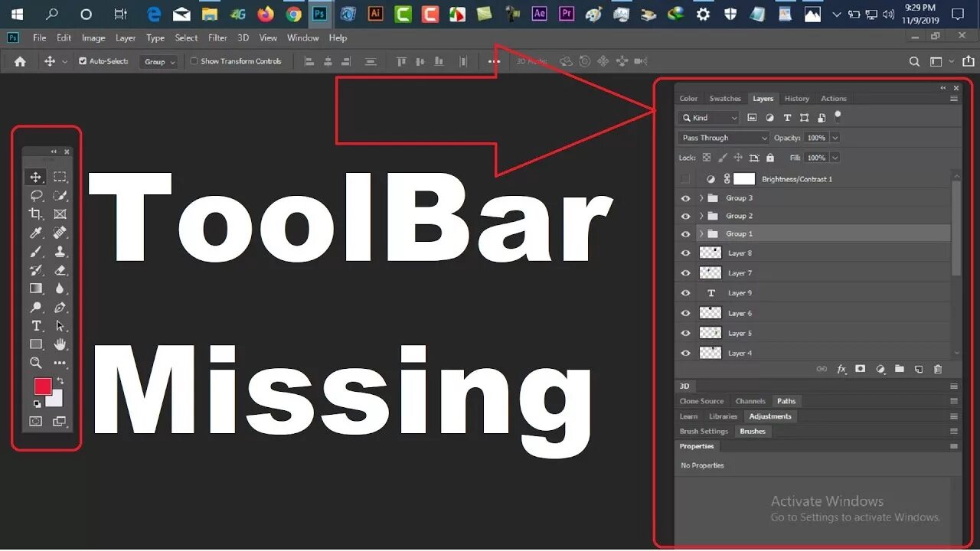
Task: Switch to the Channels tab
Action: pyautogui.click(x=750, y=400)
